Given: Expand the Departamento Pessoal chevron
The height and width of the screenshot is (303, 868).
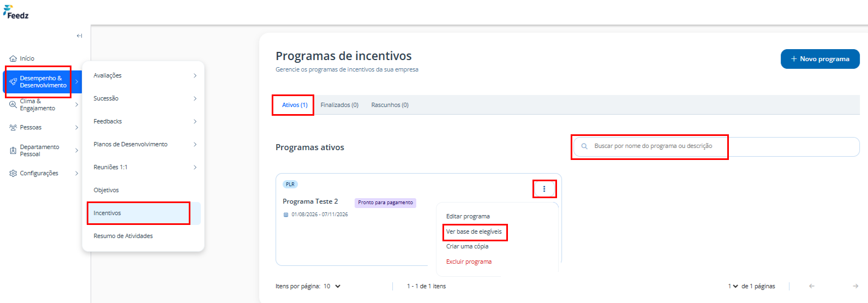Looking at the screenshot, I should [77, 150].
